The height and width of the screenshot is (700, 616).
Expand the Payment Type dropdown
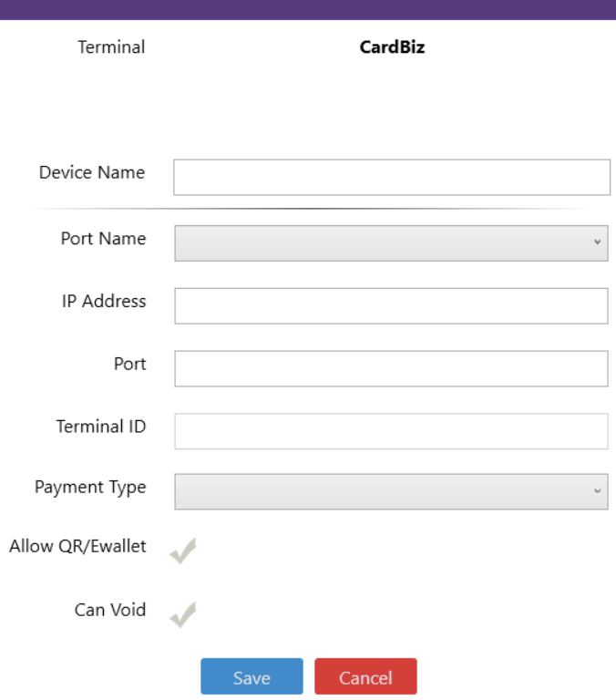click(x=391, y=491)
